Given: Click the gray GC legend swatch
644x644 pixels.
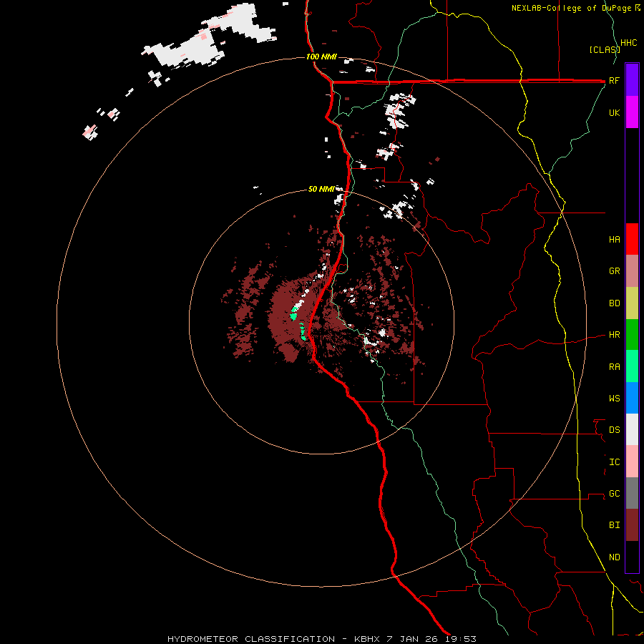Looking at the screenshot, I should click(x=632, y=493).
